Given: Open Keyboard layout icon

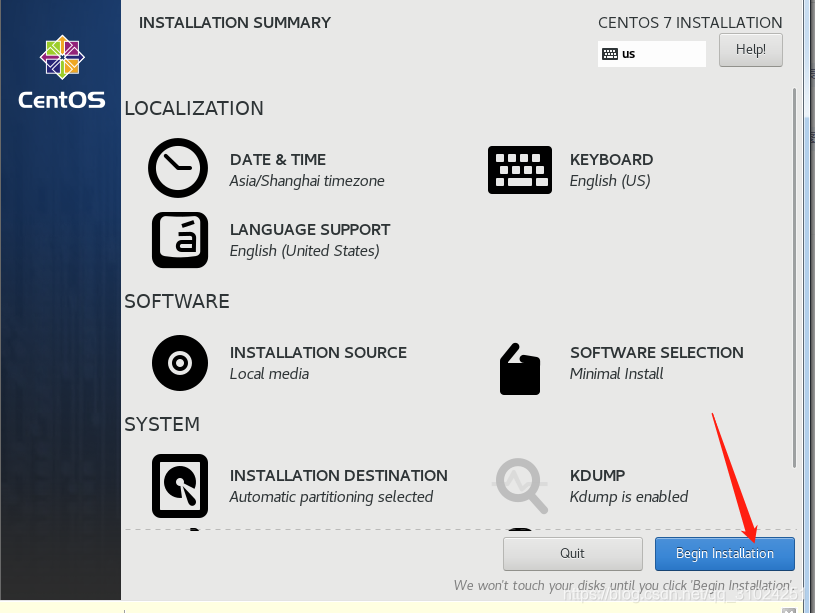Looking at the screenshot, I should click(520, 169).
